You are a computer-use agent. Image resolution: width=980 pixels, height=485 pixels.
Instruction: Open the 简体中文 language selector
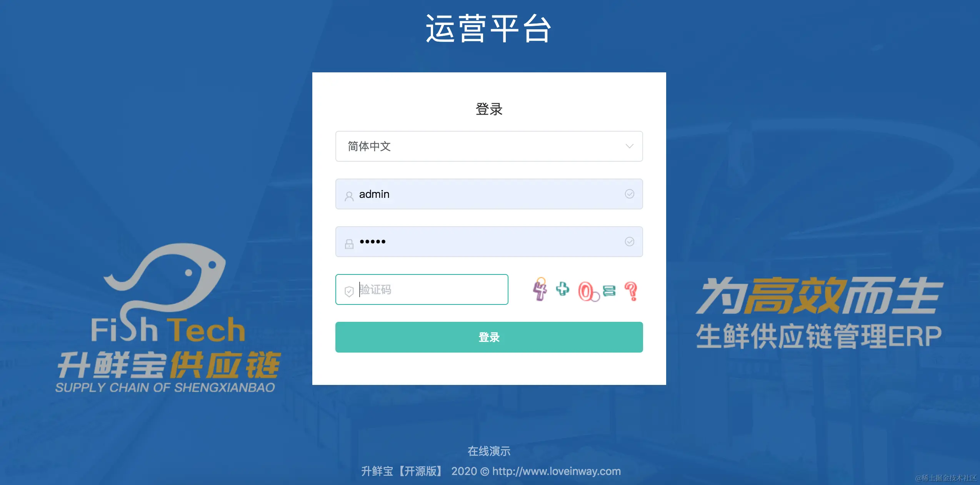(x=489, y=146)
